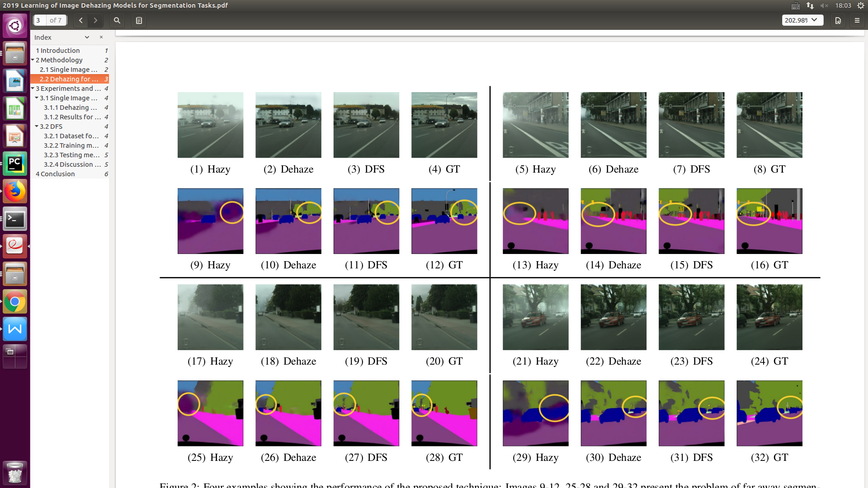The image size is (868, 488).
Task: Go to the next page arrow
Action: pos(95,20)
